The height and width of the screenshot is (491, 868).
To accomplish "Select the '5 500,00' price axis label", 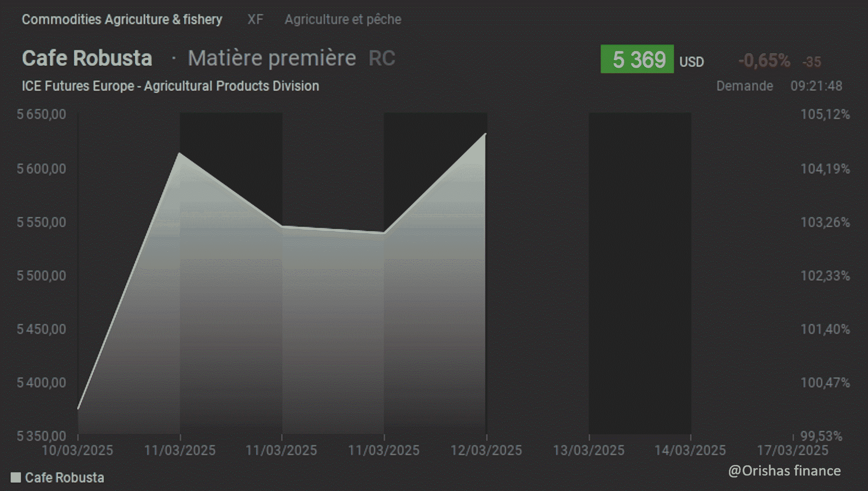I will click(x=42, y=276).
